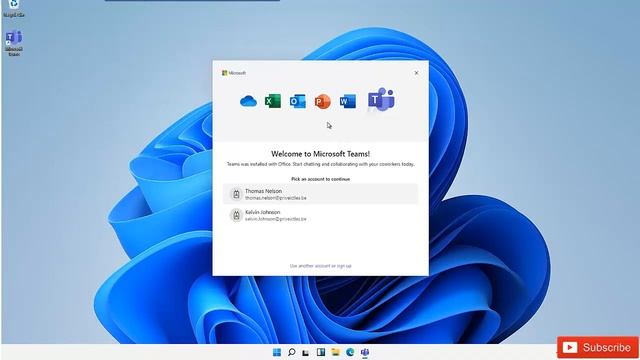Open File Explorer from the taskbar
The image size is (640, 360).
point(336,352)
